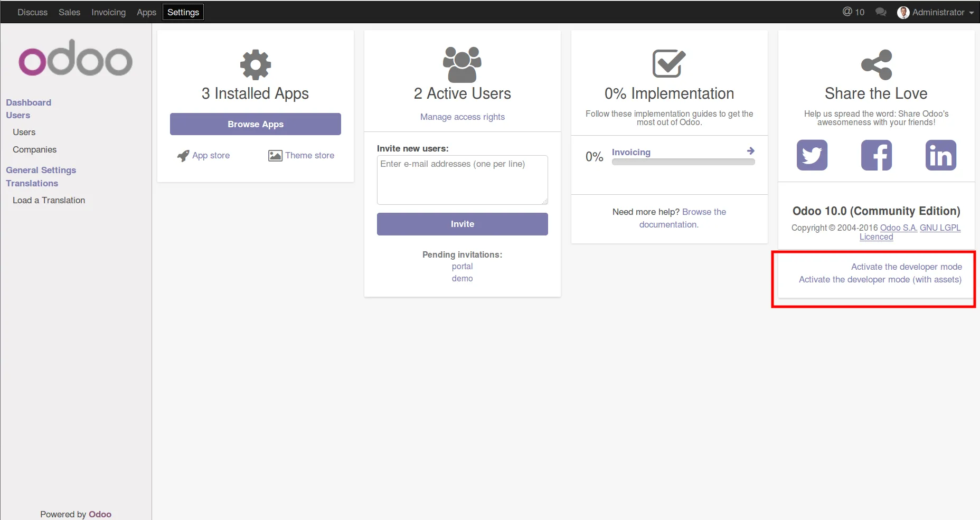Viewport: 980px width, 520px height.
Task: Click the e-mail addresses invite field
Action: (463, 180)
